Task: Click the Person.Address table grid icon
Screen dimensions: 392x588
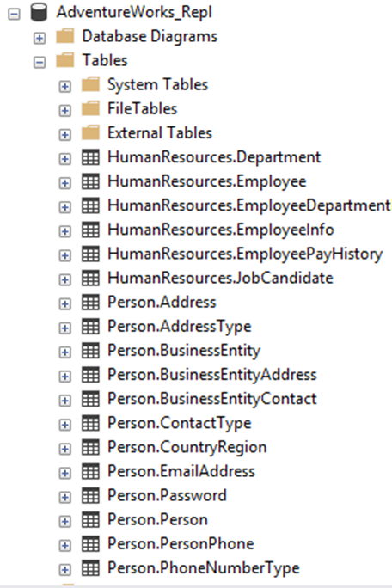Action: coord(90,303)
